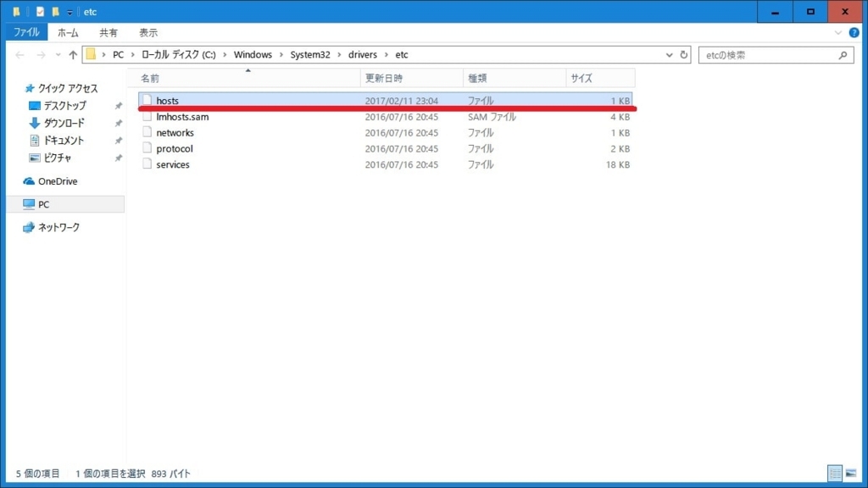Screen dimensions: 868x488
Task: Expand the System32 breadcrumb chevron
Action: 339,54
